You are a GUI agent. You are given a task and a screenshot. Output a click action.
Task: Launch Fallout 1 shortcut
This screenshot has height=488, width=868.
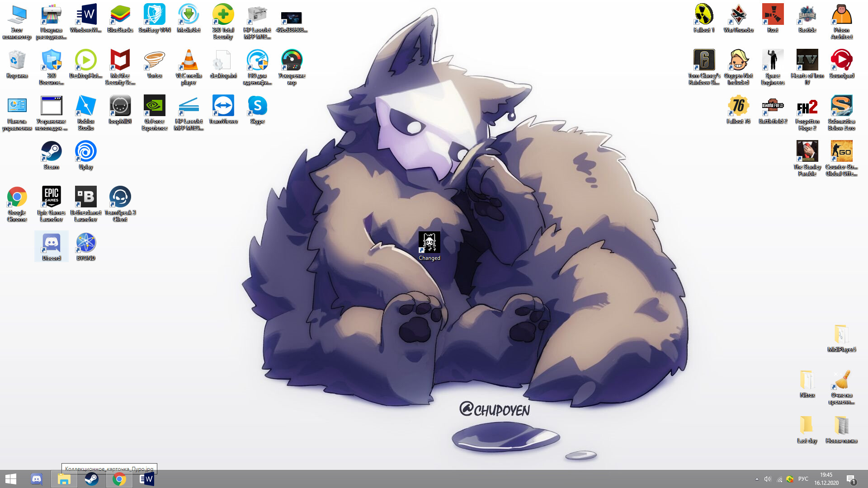pyautogui.click(x=704, y=18)
